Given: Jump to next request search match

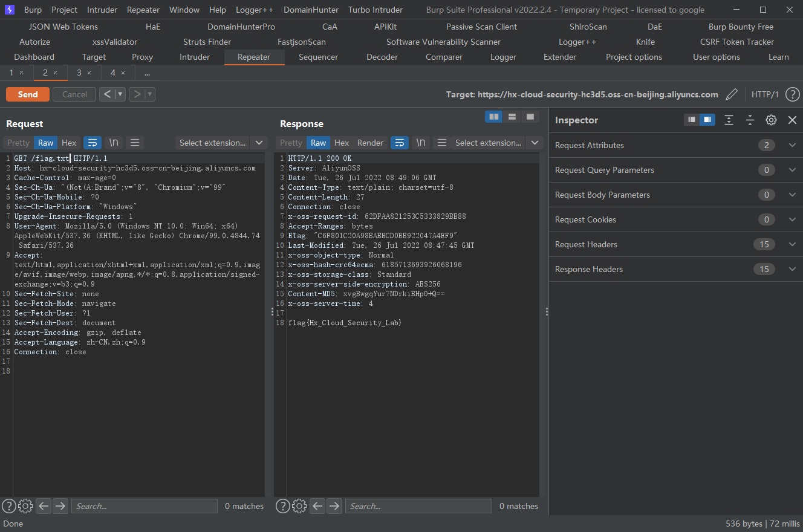Looking at the screenshot, I should pyautogui.click(x=60, y=506).
